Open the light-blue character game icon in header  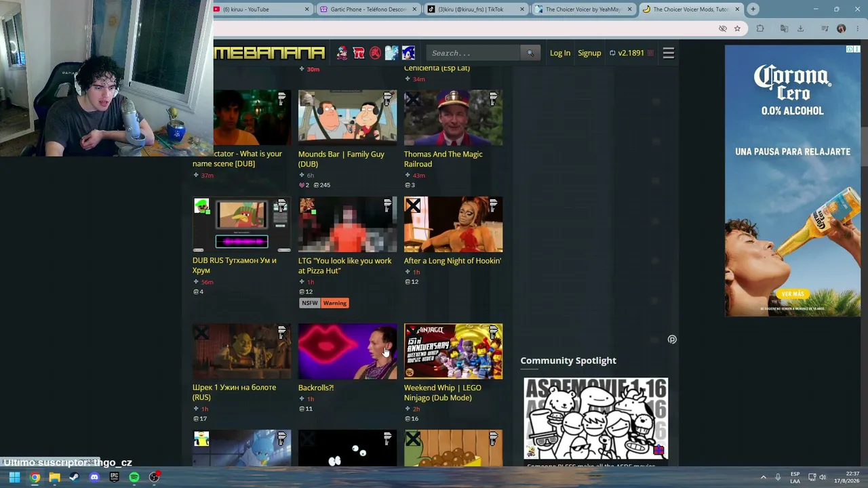(391, 53)
